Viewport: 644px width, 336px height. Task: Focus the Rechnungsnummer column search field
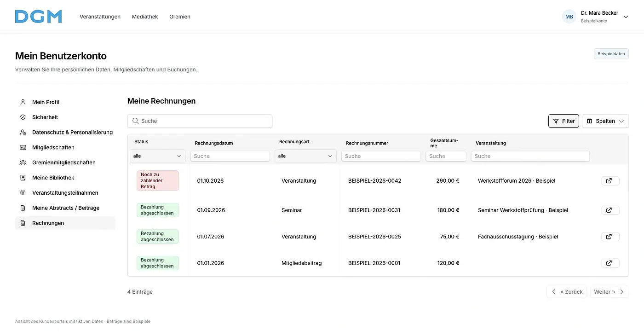pyautogui.click(x=381, y=156)
